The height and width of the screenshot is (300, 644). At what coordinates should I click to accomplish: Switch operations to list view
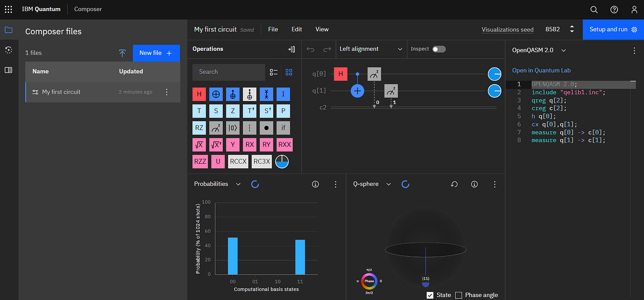(274, 72)
